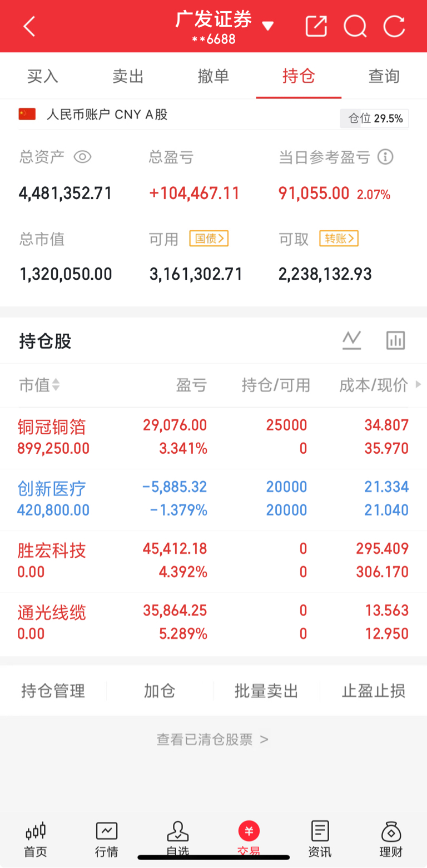The image size is (427, 868).
Task: Tap 可取 balance 2,238,132.93
Action: click(x=325, y=274)
